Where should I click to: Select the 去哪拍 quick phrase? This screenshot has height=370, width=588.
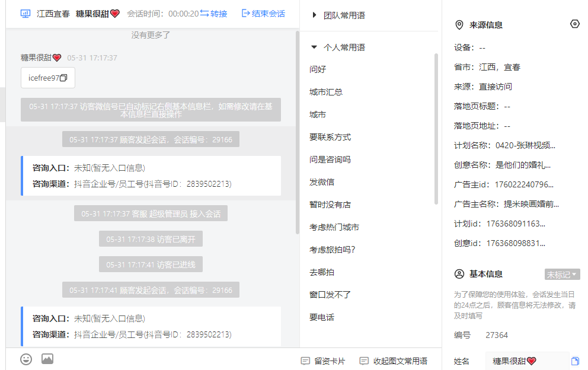point(322,272)
